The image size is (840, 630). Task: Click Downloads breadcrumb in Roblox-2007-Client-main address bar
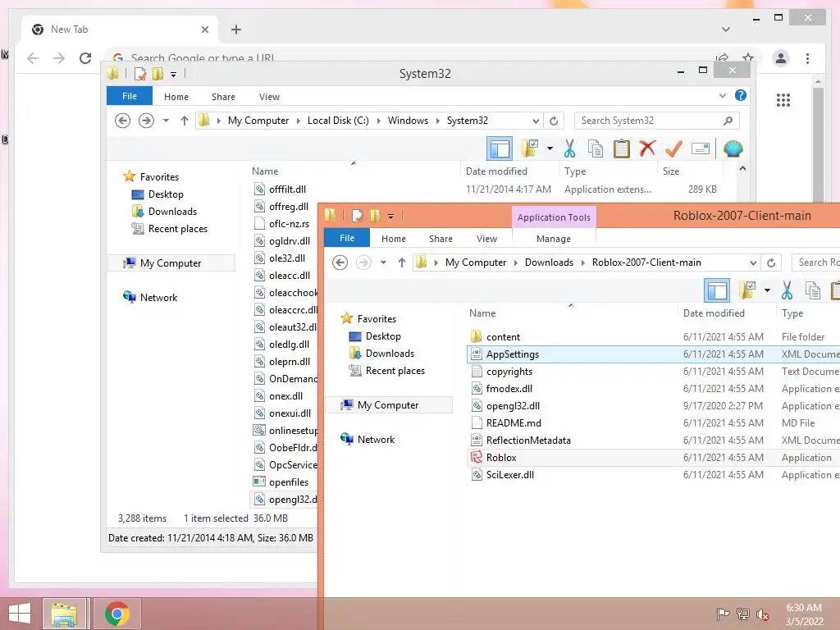coord(549,262)
